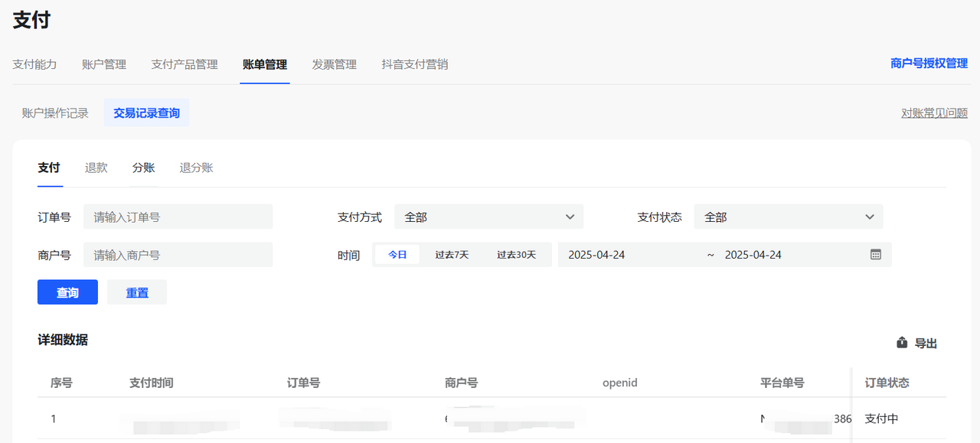The height and width of the screenshot is (443, 980).
Task: Click the 订单号 input field
Action: point(178,217)
